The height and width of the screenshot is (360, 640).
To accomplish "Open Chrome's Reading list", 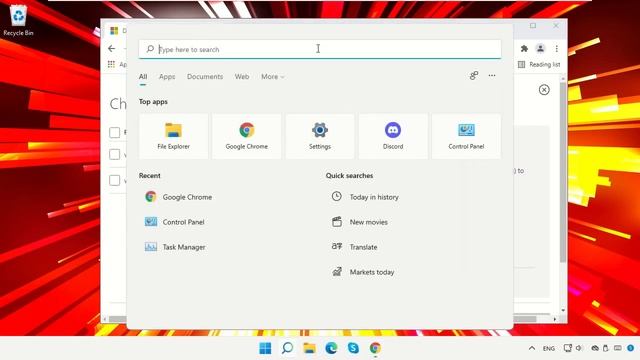I will [539, 64].
